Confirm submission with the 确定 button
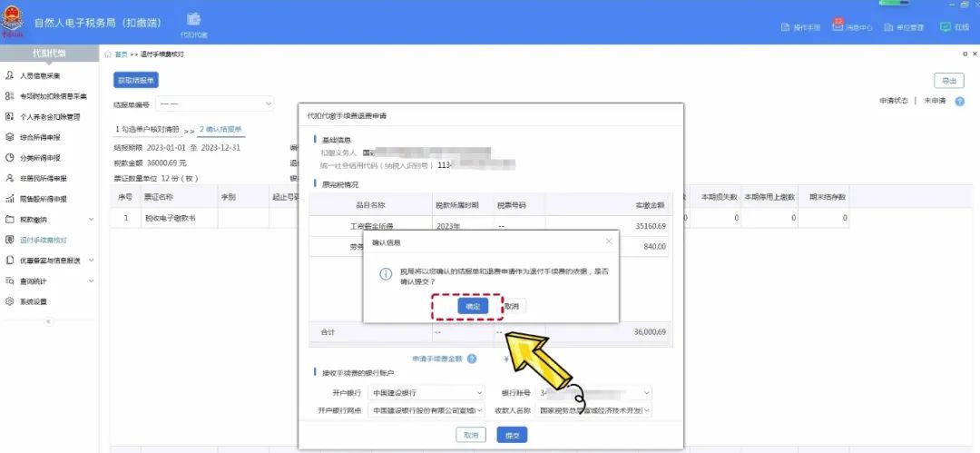This screenshot has width=980, height=453. pyautogui.click(x=473, y=307)
